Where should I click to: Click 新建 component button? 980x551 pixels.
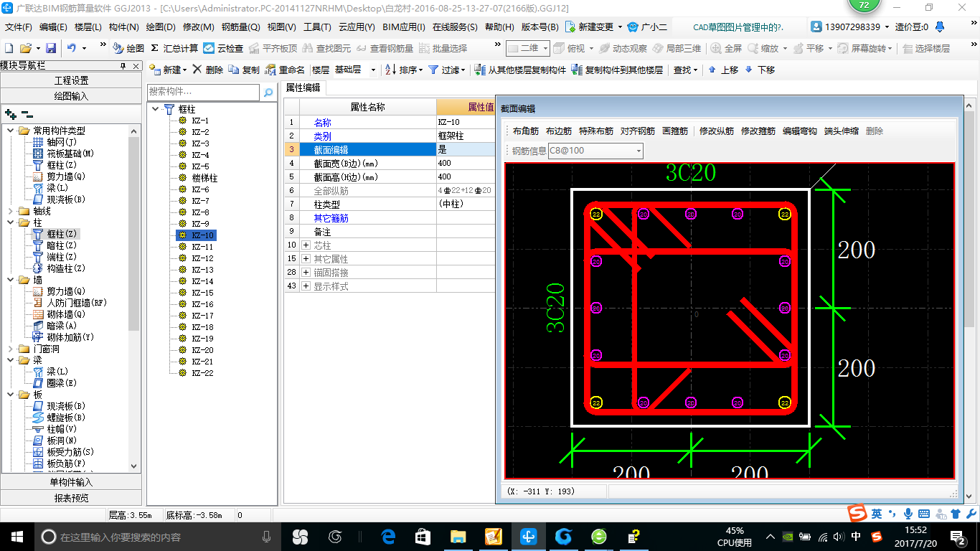tap(168, 70)
